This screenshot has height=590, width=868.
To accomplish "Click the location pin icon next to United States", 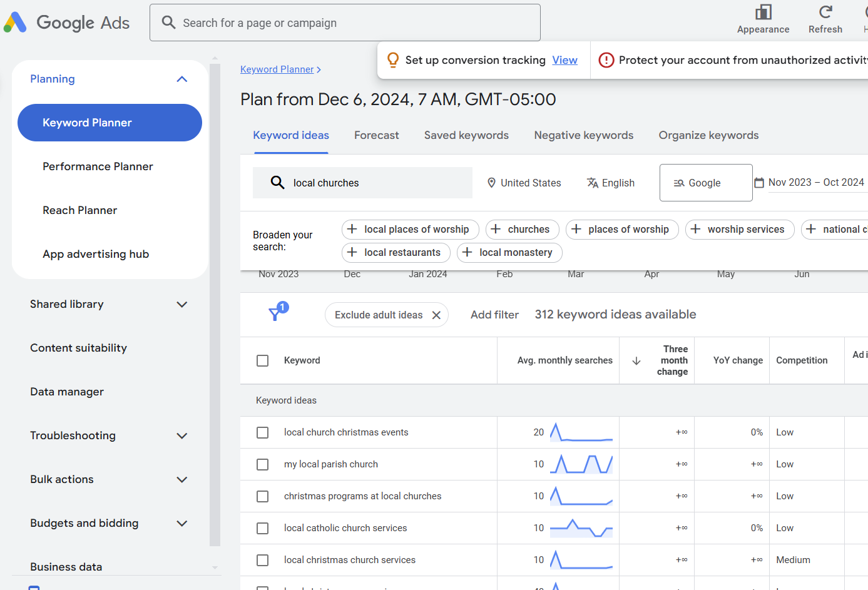I will [x=491, y=182].
